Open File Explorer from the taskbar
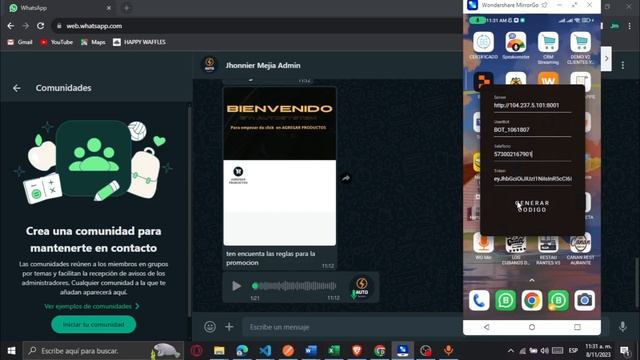The height and width of the screenshot is (360, 640). [x=219, y=351]
